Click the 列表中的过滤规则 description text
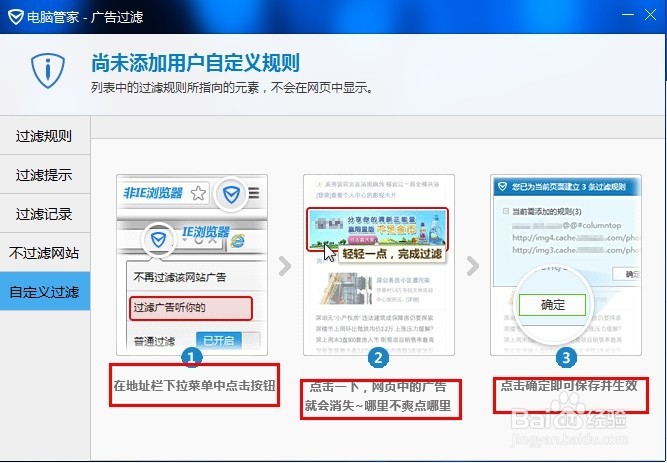This screenshot has height=463, width=667. coord(233,88)
